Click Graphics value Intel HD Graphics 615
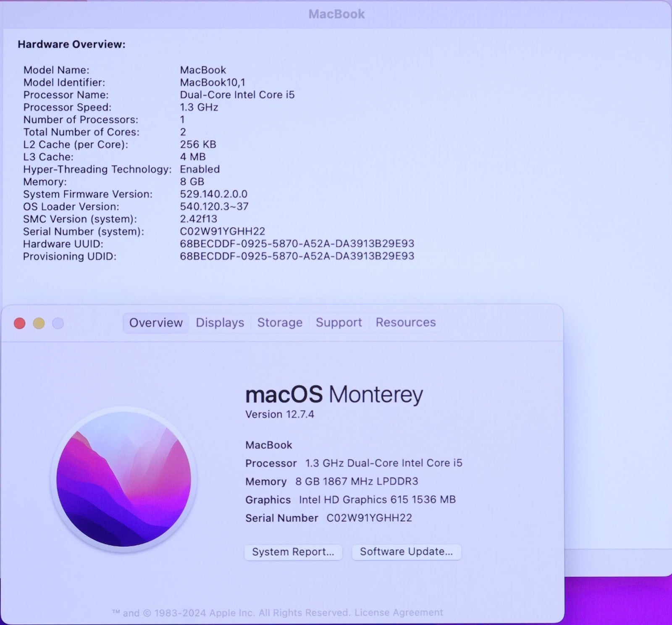The image size is (672, 625). (377, 500)
